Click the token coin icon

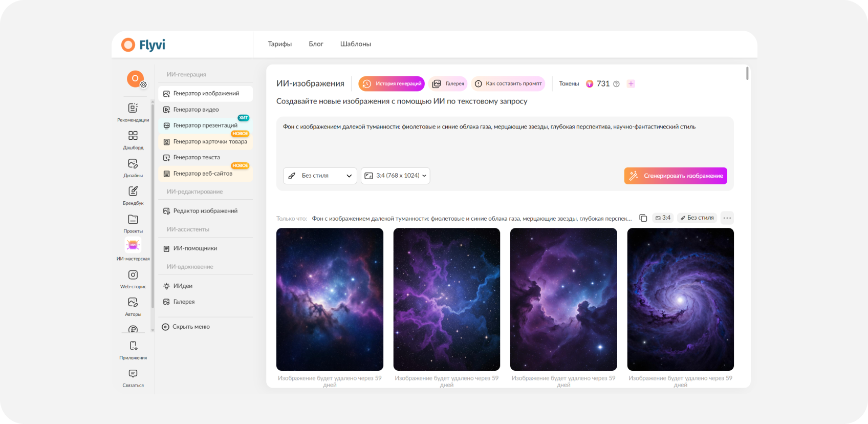click(590, 83)
